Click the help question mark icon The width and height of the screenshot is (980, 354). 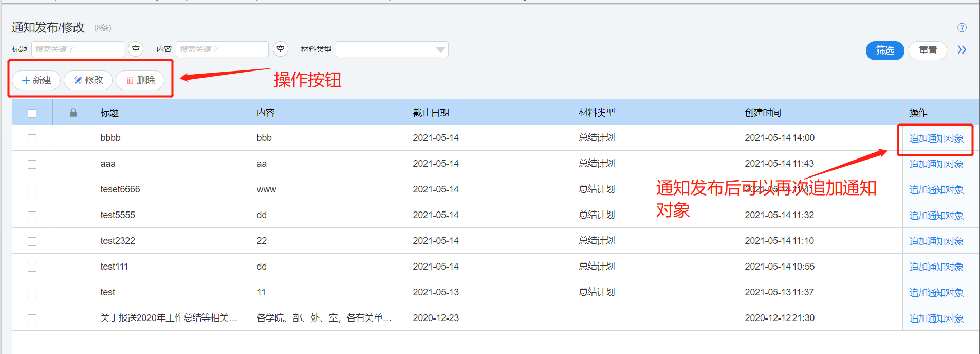tap(961, 28)
